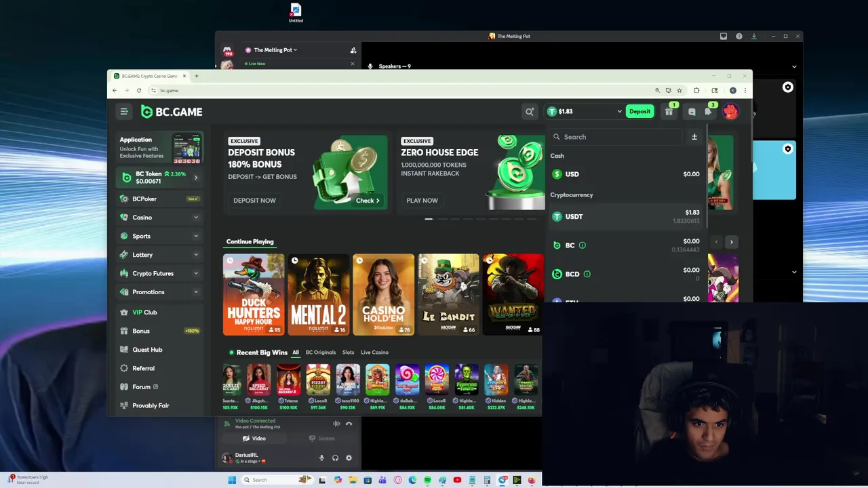The width and height of the screenshot is (868, 488).
Task: Click PLAY NOW on Zero House Edge banner
Action: (422, 201)
